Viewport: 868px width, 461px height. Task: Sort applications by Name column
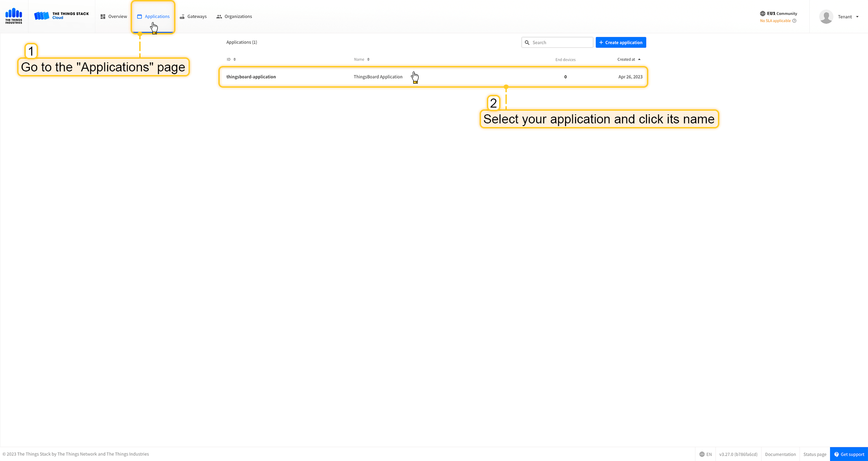(x=362, y=60)
